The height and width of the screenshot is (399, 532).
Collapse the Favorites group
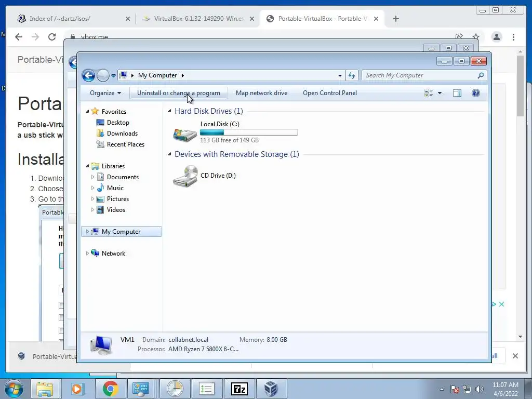(87, 111)
